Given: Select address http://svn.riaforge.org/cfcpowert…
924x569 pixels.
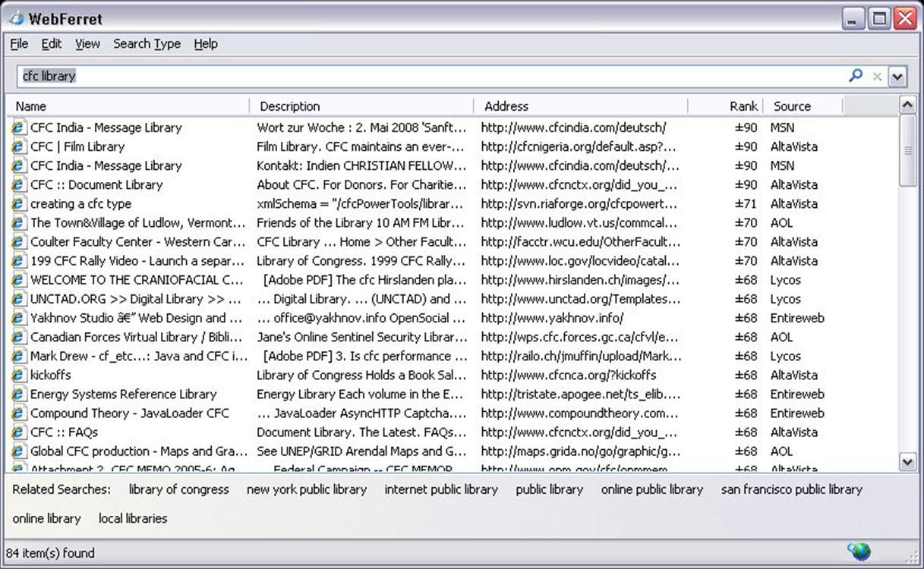Looking at the screenshot, I should click(x=579, y=203).
